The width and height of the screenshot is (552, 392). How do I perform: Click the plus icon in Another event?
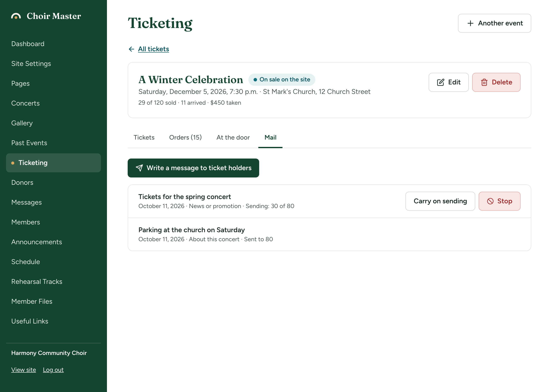click(x=470, y=23)
